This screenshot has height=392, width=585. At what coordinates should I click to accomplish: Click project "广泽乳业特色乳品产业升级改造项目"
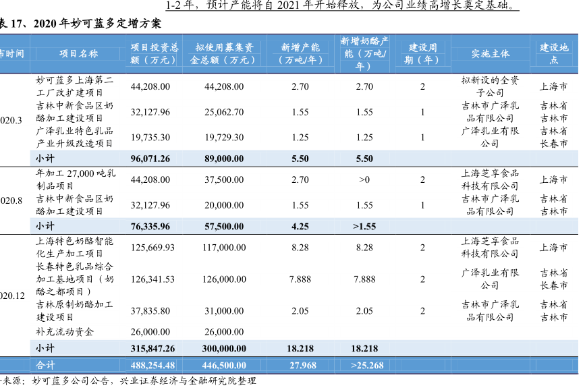tap(75, 137)
